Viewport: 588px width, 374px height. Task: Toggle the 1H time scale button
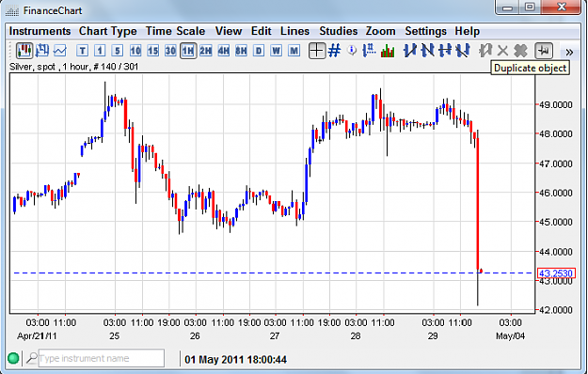coord(188,50)
